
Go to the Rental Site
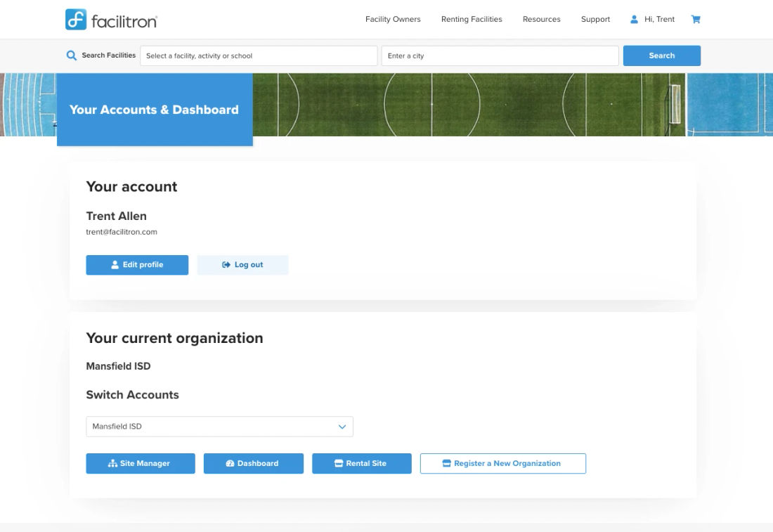[x=362, y=463]
